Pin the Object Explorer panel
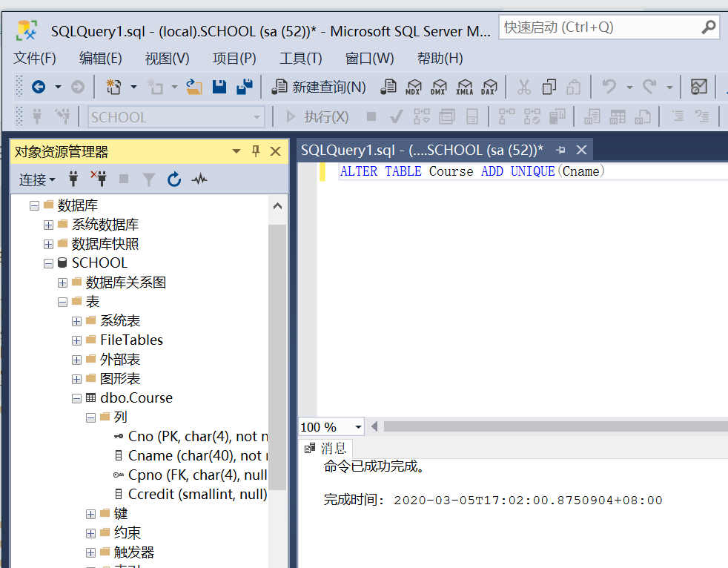The height and width of the screenshot is (568, 728). coord(256,151)
